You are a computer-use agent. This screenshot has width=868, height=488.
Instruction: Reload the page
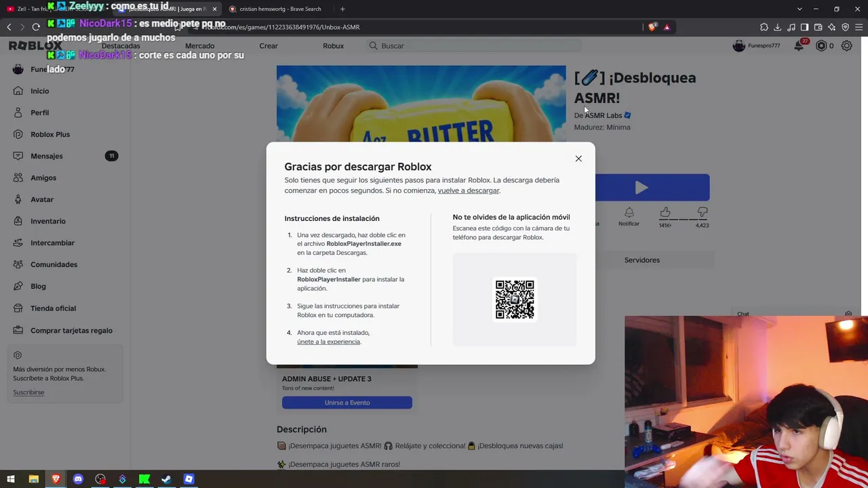click(36, 27)
